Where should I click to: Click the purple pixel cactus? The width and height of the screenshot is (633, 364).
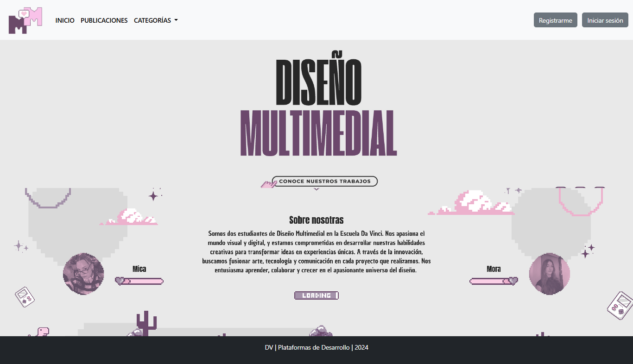click(x=146, y=323)
